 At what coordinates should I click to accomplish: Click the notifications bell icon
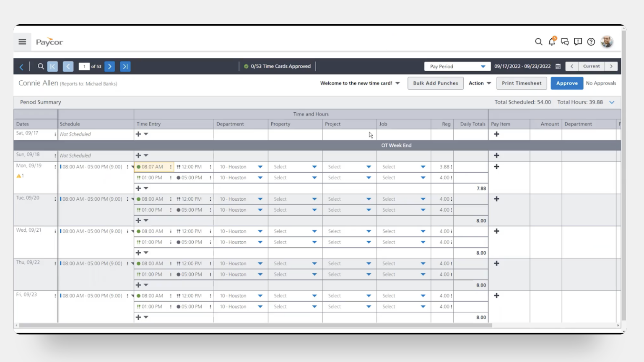552,41
